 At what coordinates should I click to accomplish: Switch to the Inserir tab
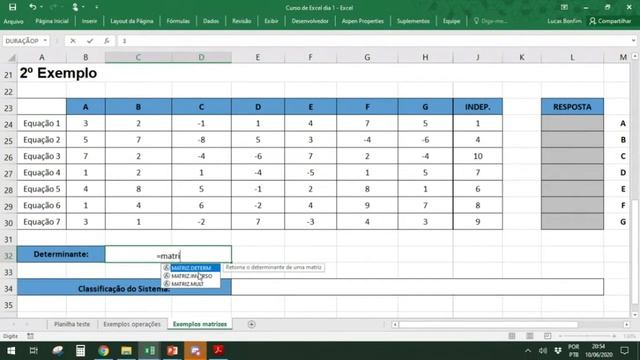(x=89, y=21)
